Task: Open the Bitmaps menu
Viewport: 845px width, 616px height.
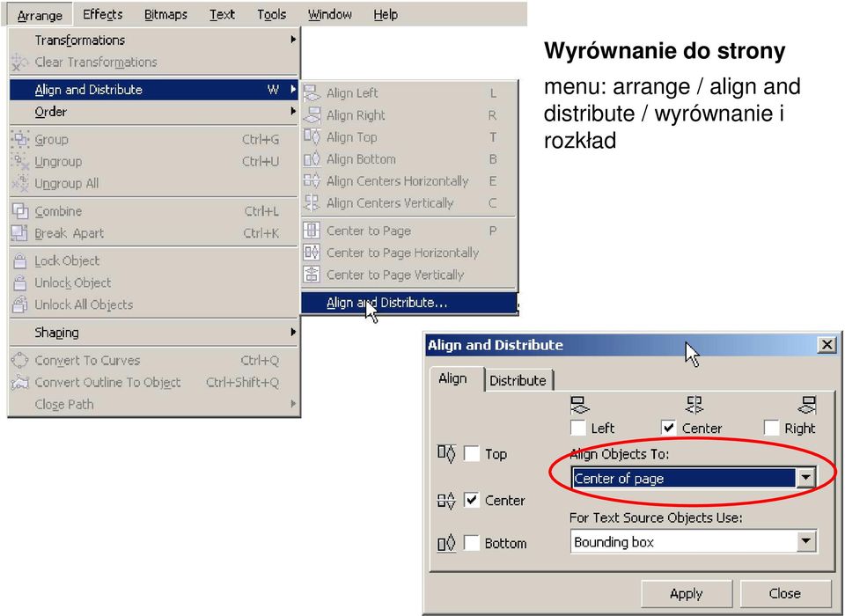Action: point(165,15)
